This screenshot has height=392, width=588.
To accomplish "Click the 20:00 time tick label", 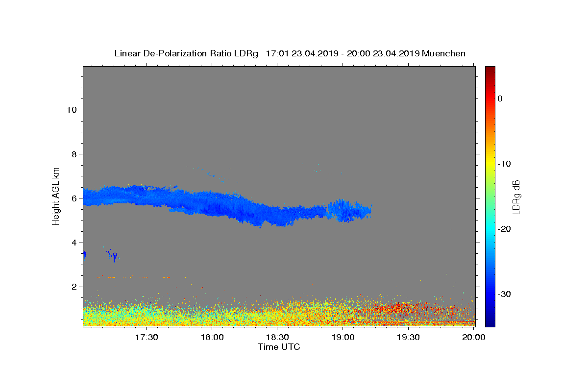I will [474, 337].
